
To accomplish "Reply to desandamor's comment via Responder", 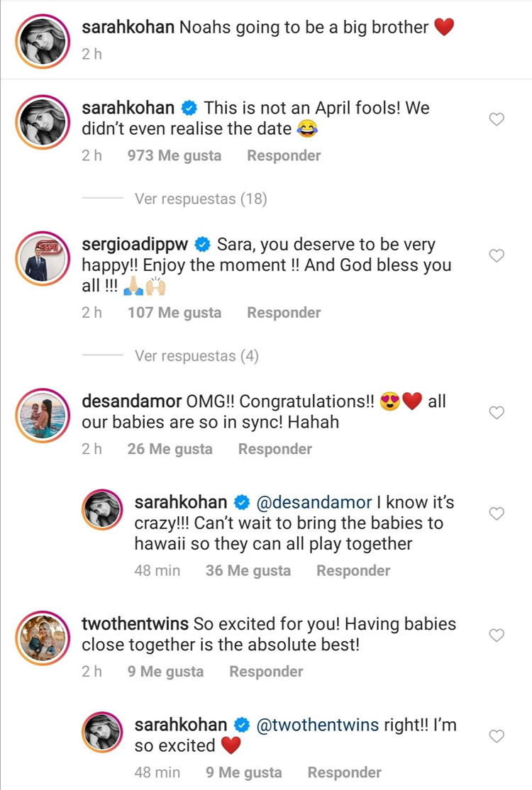I will click(x=275, y=449).
